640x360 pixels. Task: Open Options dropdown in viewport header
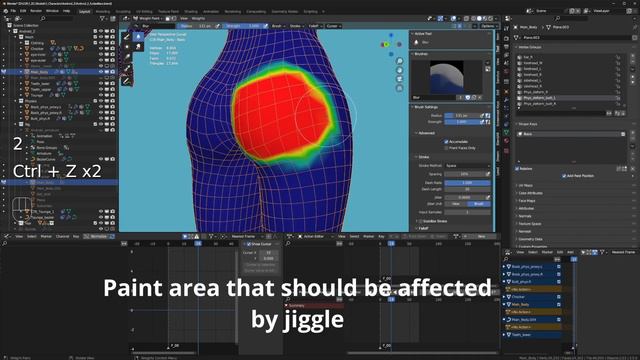(488, 26)
